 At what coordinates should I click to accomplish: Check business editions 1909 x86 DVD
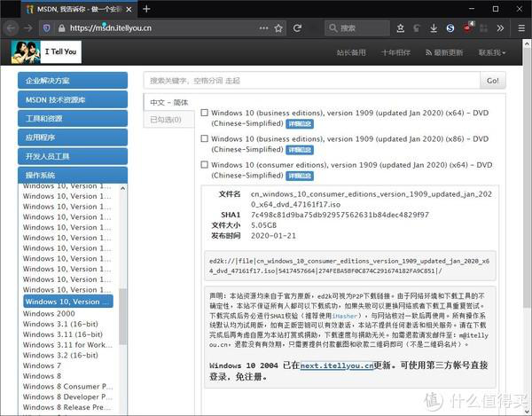[204, 138]
